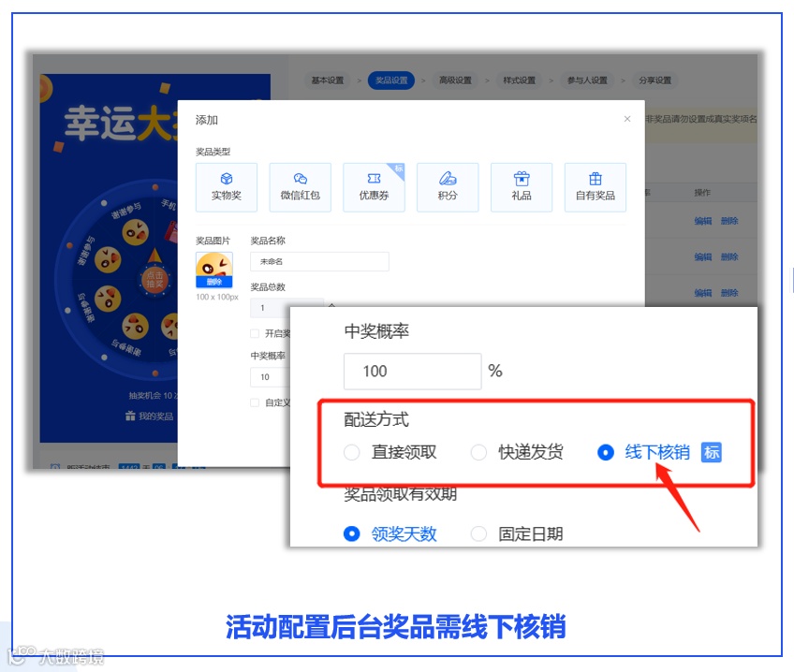Image resolution: width=794 pixels, height=672 pixels.
Task: Select the 快递发货 delivery option
Action: click(x=517, y=452)
